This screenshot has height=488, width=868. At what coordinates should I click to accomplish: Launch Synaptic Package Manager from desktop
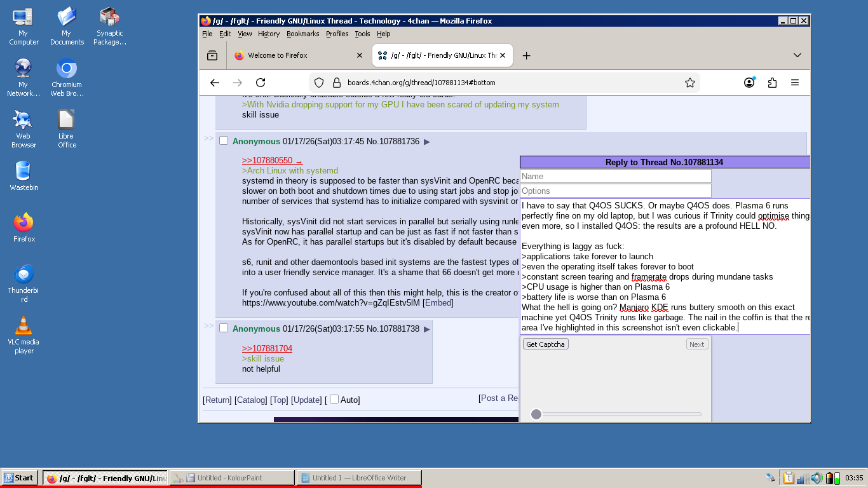pos(110,26)
